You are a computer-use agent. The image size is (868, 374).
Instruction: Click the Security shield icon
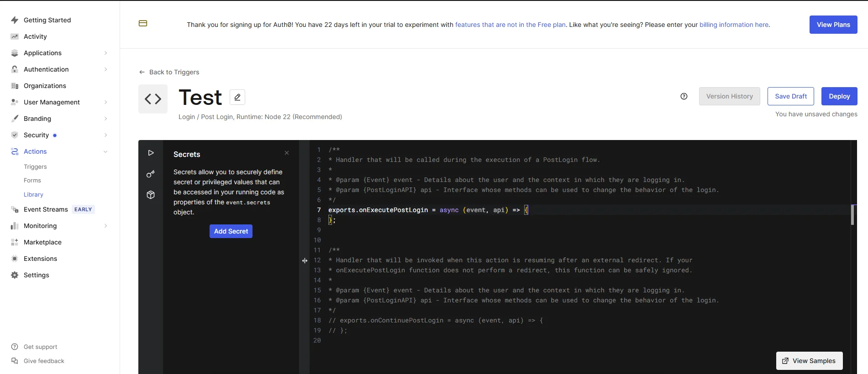pos(15,135)
